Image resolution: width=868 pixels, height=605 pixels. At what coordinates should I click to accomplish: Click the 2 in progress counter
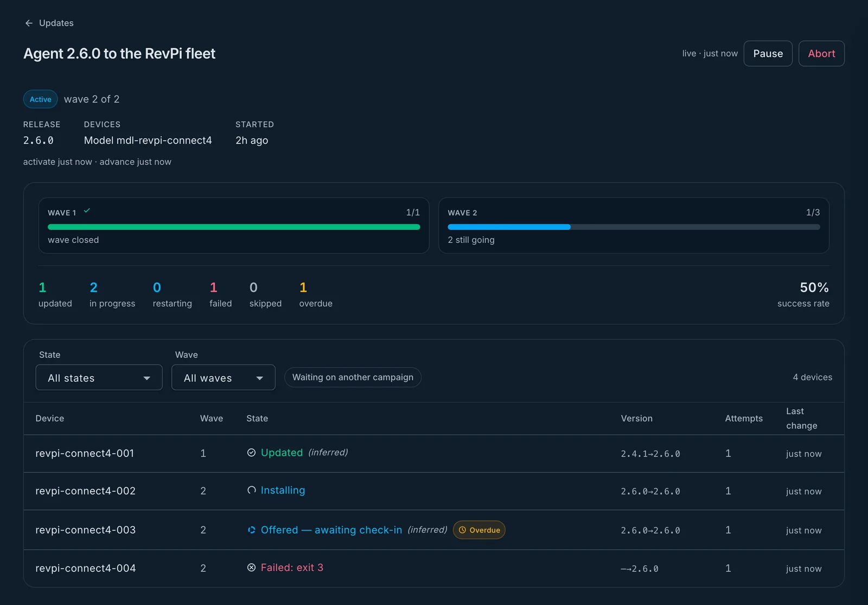click(x=112, y=295)
